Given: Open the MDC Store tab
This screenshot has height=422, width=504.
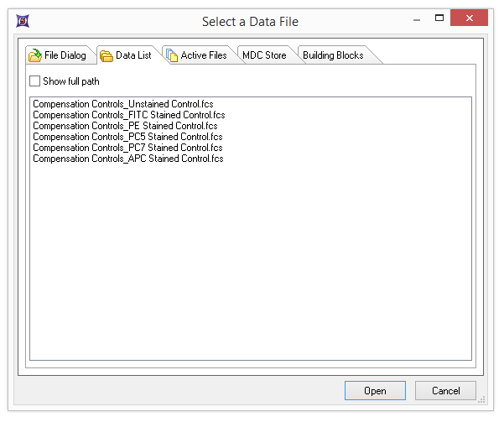Looking at the screenshot, I should pyautogui.click(x=264, y=56).
